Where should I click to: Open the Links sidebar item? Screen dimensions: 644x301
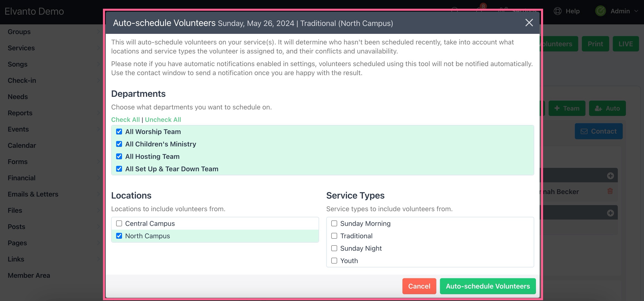pos(16,259)
